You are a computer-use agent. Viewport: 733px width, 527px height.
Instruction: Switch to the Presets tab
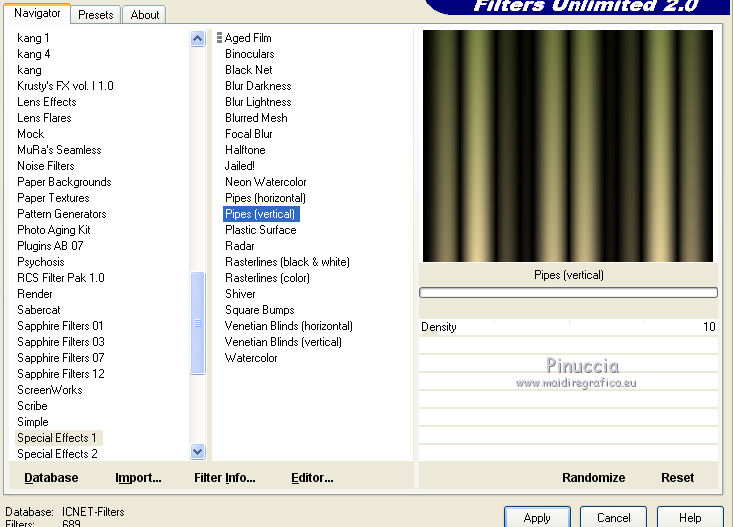click(96, 14)
